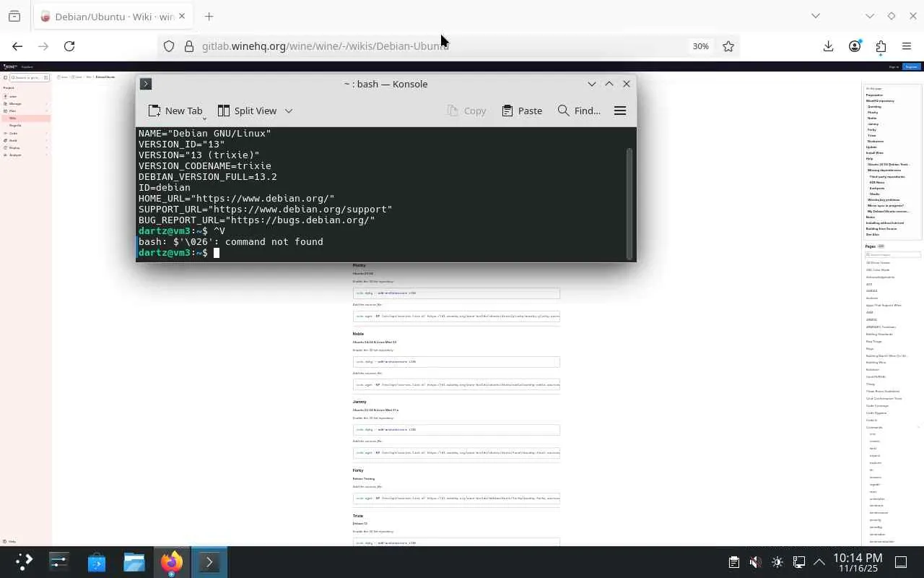This screenshot has height=578, width=924.
Task: Go back in Firefox history
Action: [x=17, y=46]
